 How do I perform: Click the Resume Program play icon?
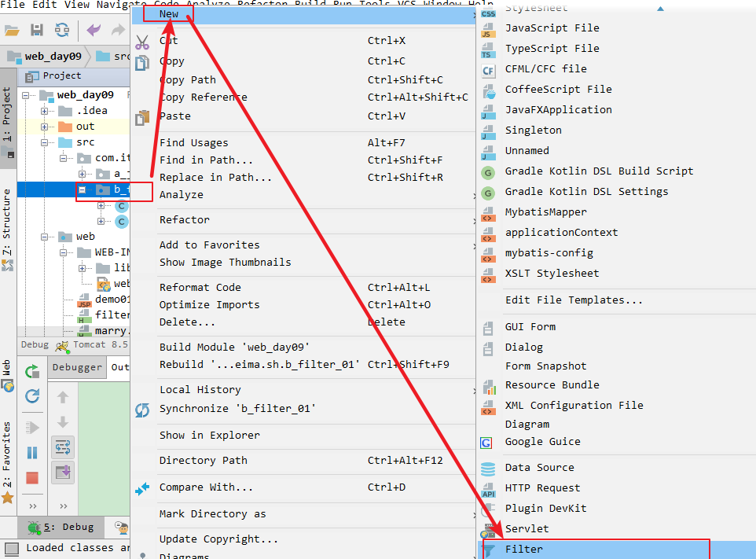32,428
